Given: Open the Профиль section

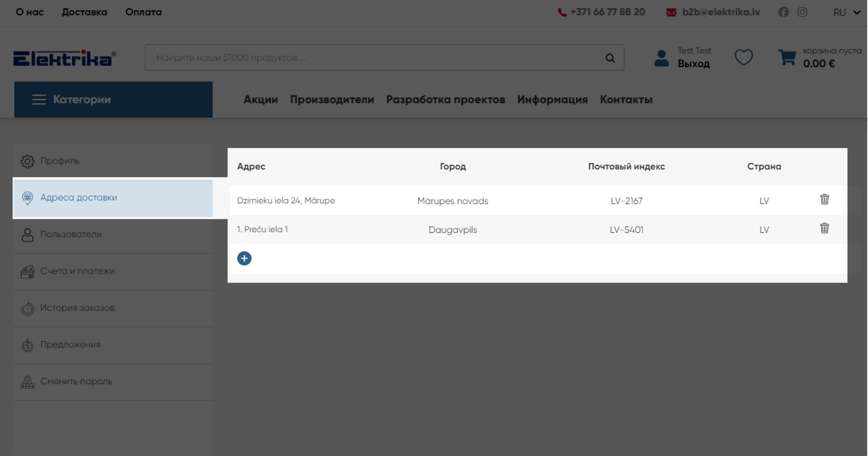Looking at the screenshot, I should [60, 161].
